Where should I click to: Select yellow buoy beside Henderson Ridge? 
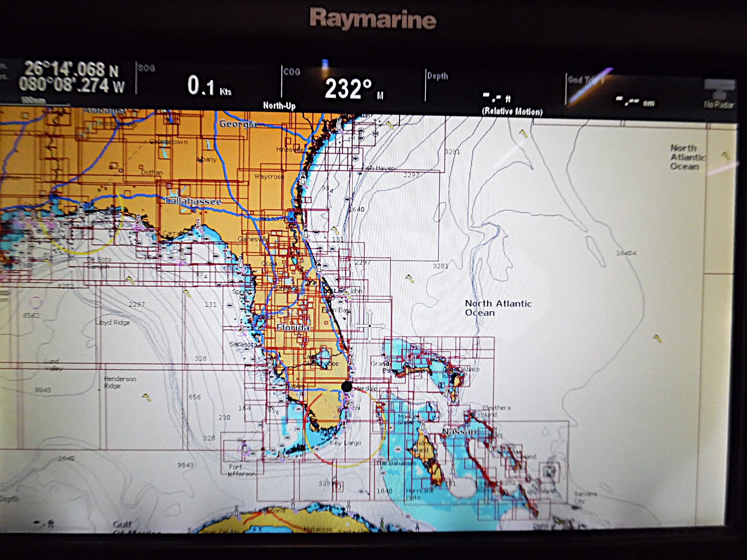click(x=146, y=397)
